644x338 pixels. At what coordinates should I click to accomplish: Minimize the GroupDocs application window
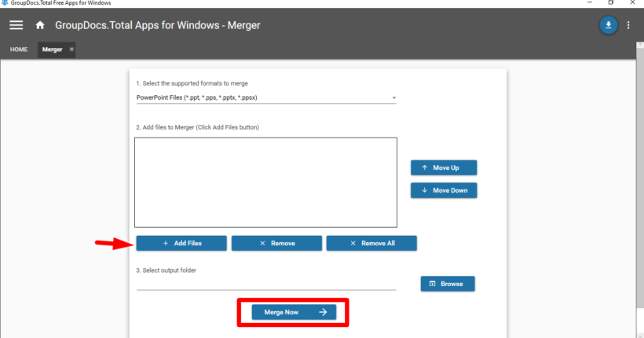pos(589,3)
